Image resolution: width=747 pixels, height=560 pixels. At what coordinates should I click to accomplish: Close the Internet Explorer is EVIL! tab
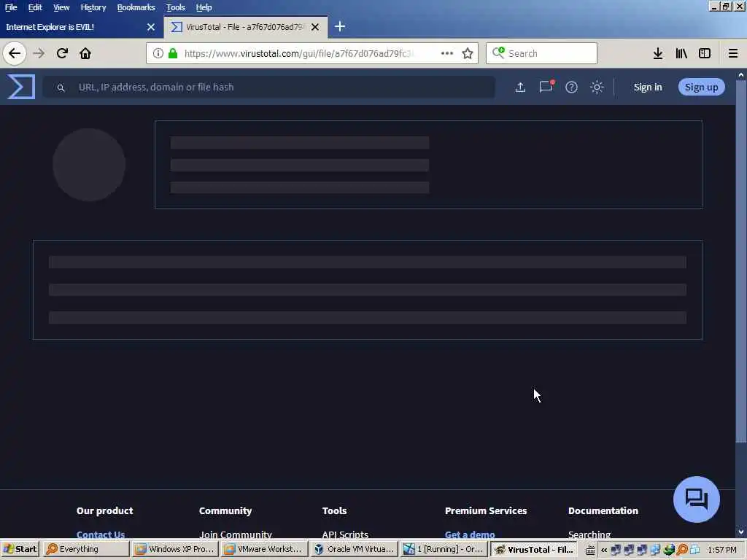click(x=151, y=27)
